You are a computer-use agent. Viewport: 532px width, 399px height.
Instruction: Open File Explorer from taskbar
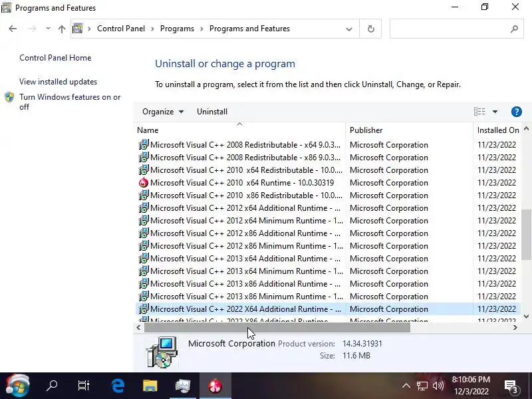point(150,386)
